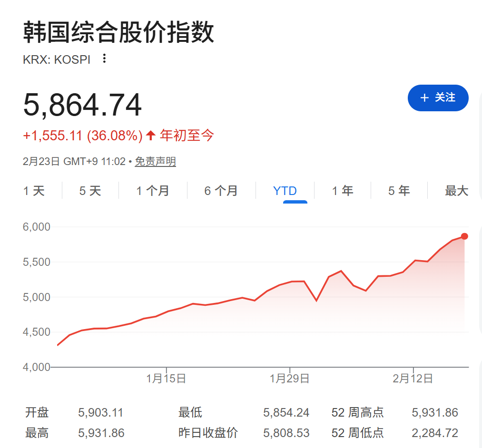This screenshot has height=448, width=482.
Task: View the 6个月 performance chart
Action: (x=221, y=190)
